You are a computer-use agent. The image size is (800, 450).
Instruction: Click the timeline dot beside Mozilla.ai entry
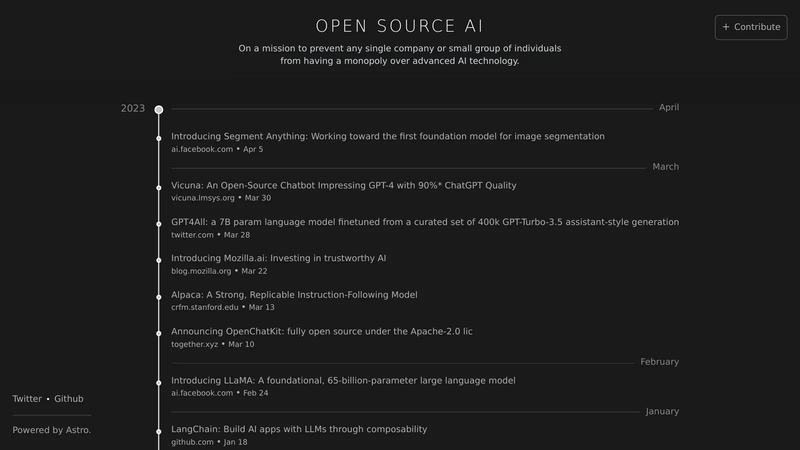(x=159, y=260)
